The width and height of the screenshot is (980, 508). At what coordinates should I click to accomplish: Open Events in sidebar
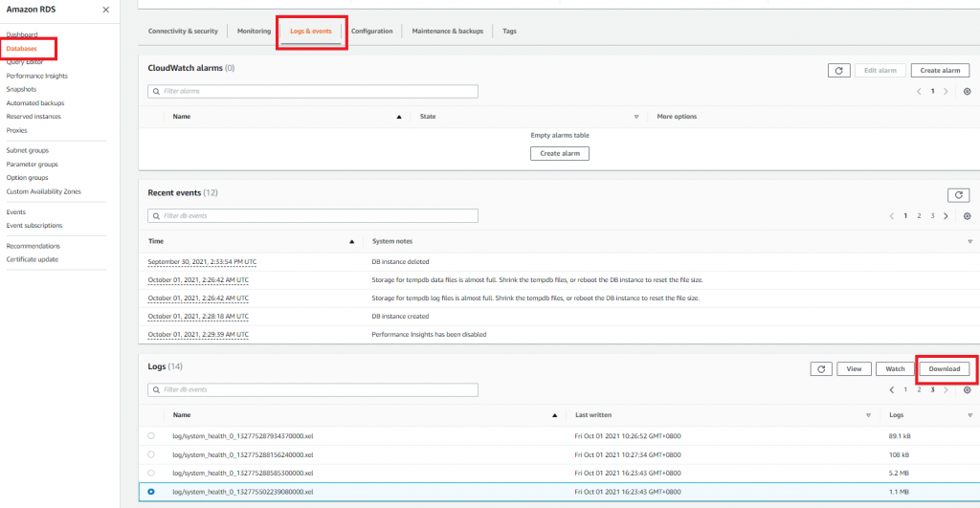pos(15,212)
